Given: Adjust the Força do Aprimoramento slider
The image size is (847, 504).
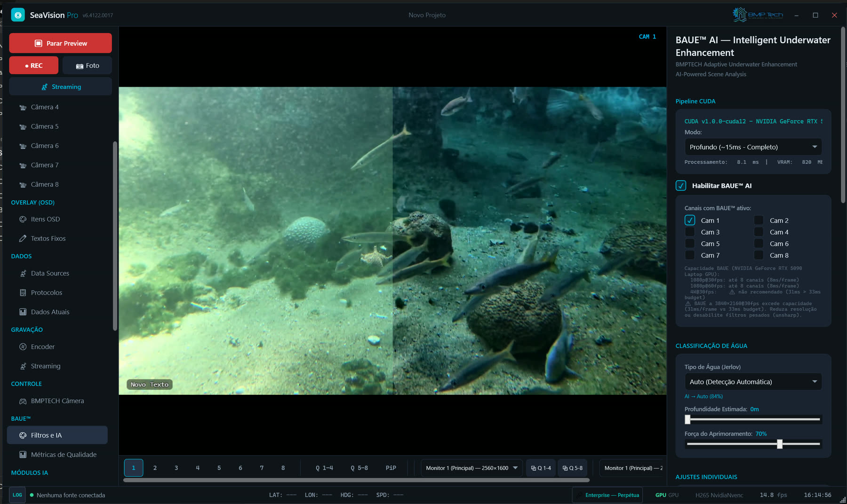Looking at the screenshot, I should (753, 444).
